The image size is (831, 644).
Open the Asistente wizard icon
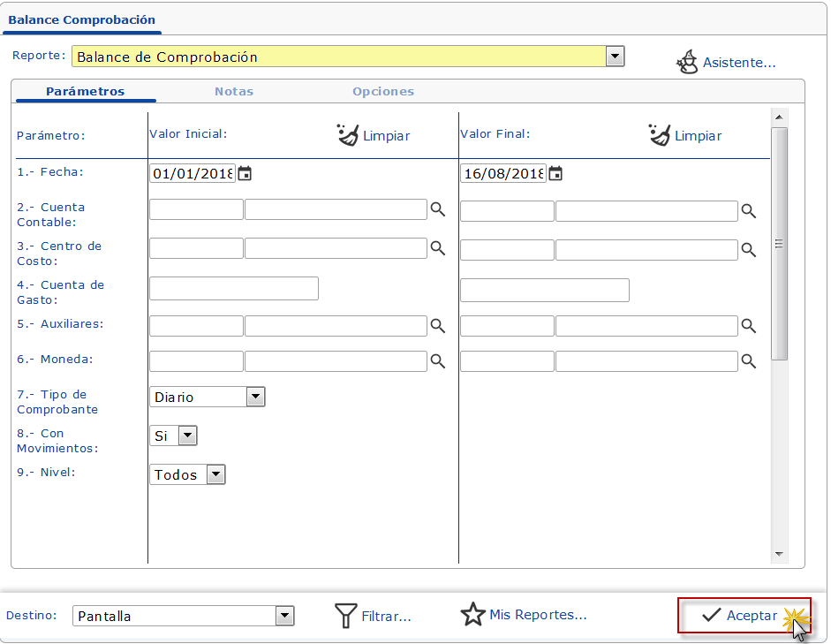click(687, 62)
